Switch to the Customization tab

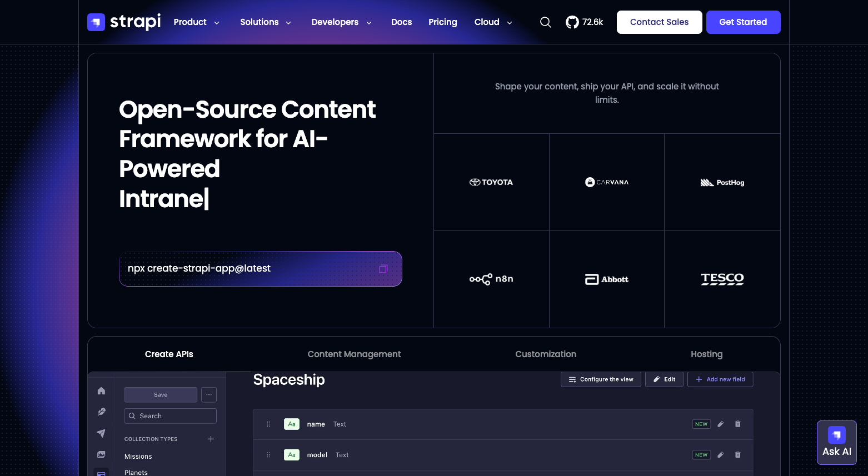click(x=546, y=354)
